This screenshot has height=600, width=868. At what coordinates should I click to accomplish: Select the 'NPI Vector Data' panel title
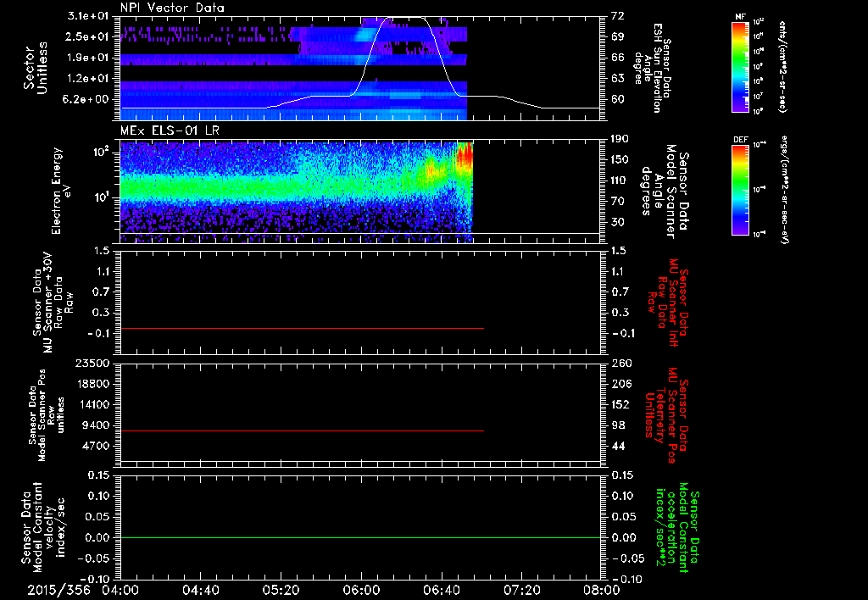pyautogui.click(x=173, y=8)
